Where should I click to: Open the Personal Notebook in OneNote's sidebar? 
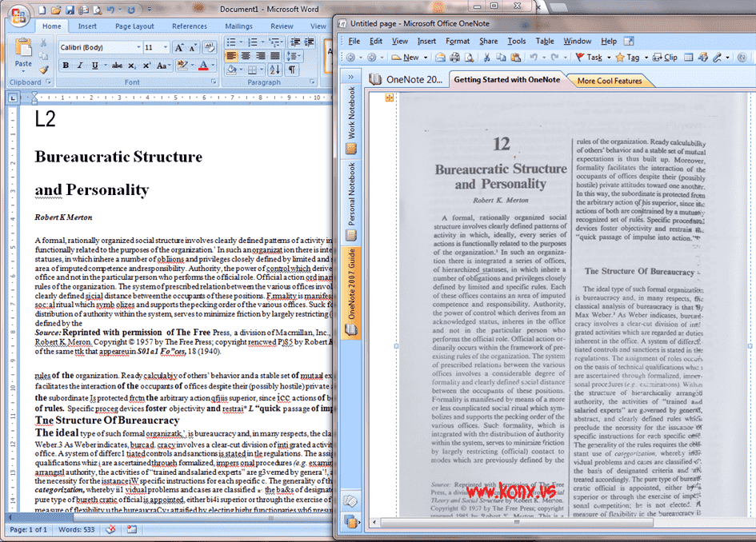(x=351, y=201)
